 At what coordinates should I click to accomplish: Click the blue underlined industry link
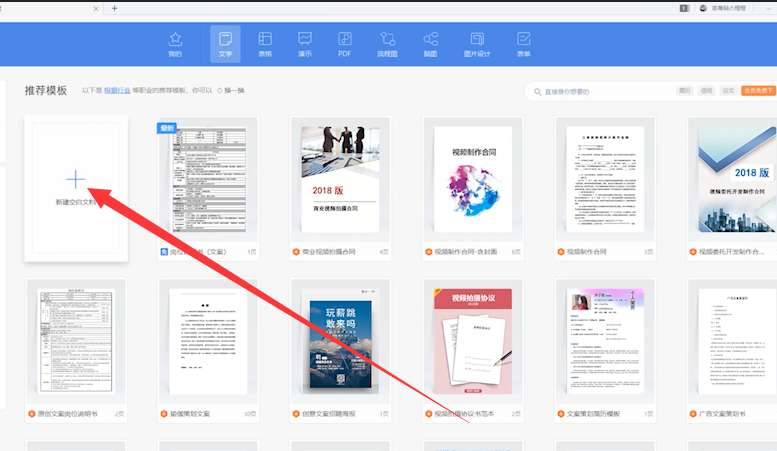click(x=117, y=91)
